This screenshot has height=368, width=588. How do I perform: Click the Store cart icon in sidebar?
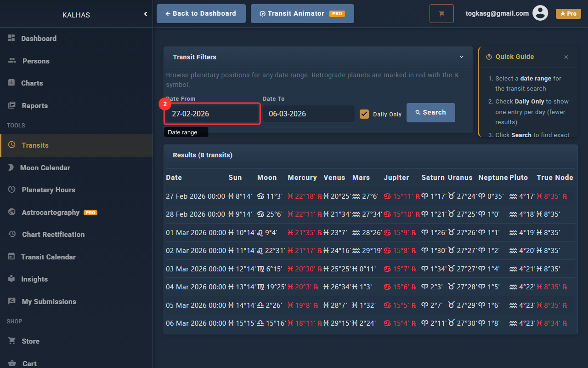pyautogui.click(x=12, y=341)
